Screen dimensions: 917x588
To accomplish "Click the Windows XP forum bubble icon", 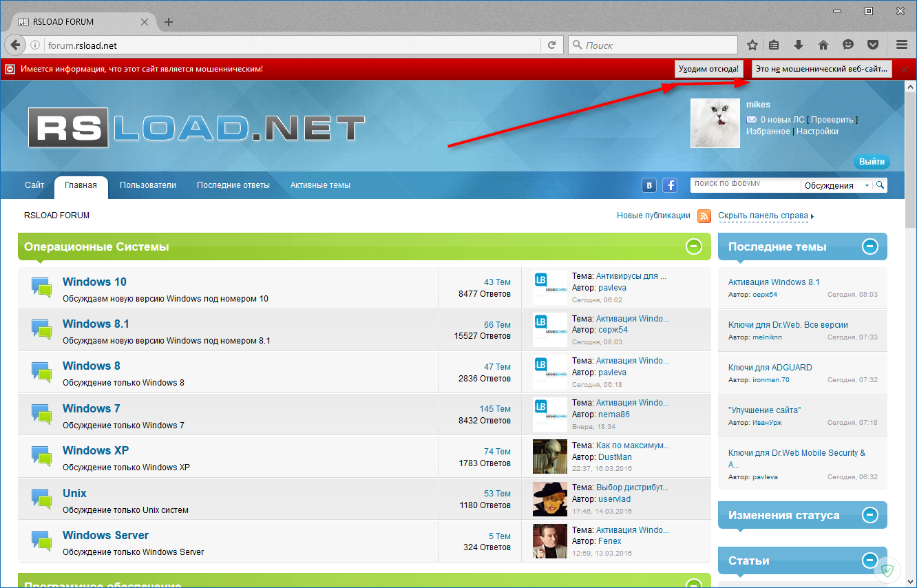I will (x=41, y=456).
